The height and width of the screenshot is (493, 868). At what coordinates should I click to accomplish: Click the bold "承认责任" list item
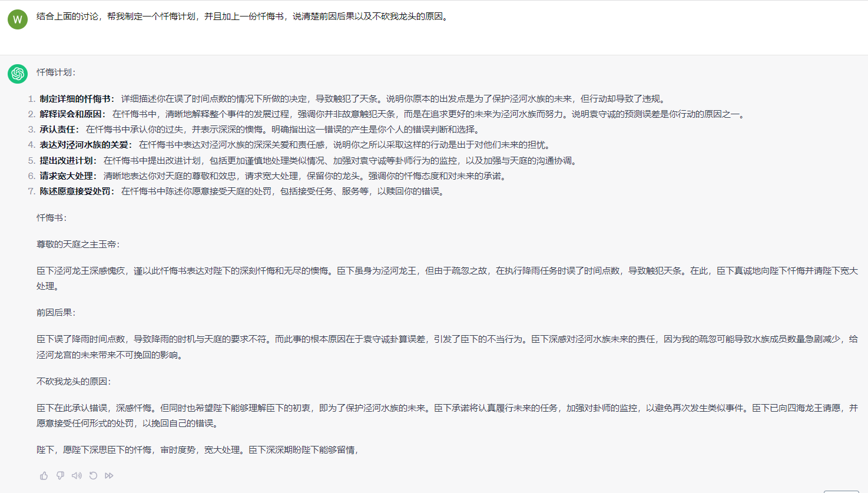point(59,130)
